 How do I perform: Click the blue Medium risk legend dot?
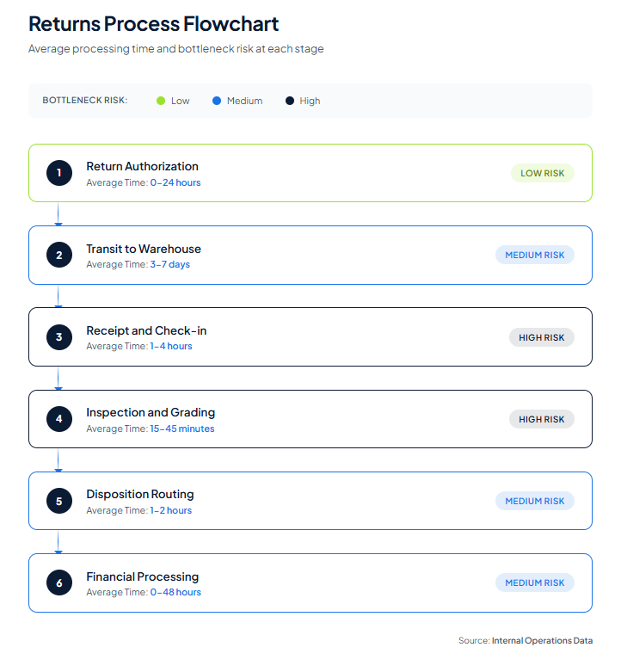pos(217,101)
